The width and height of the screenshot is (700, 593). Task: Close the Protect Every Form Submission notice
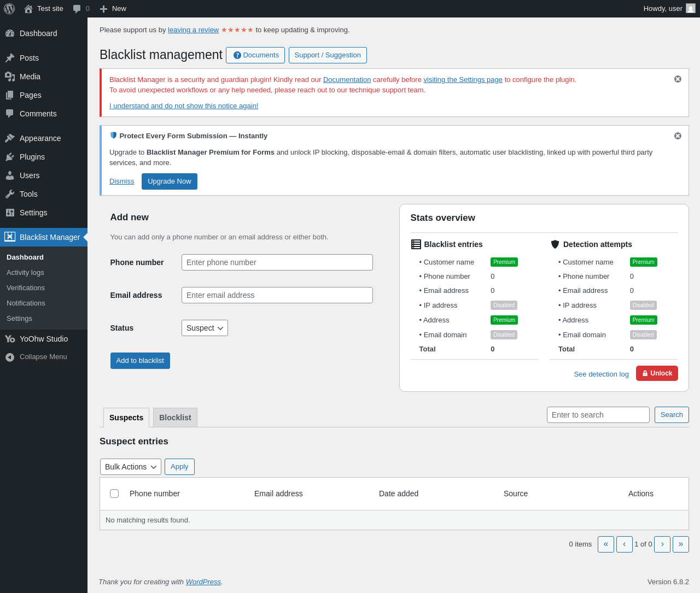click(678, 136)
